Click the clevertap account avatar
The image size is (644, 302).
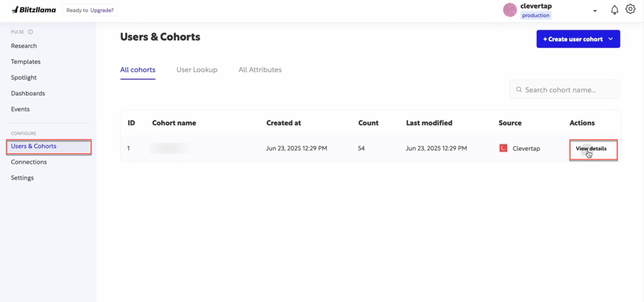tap(510, 10)
